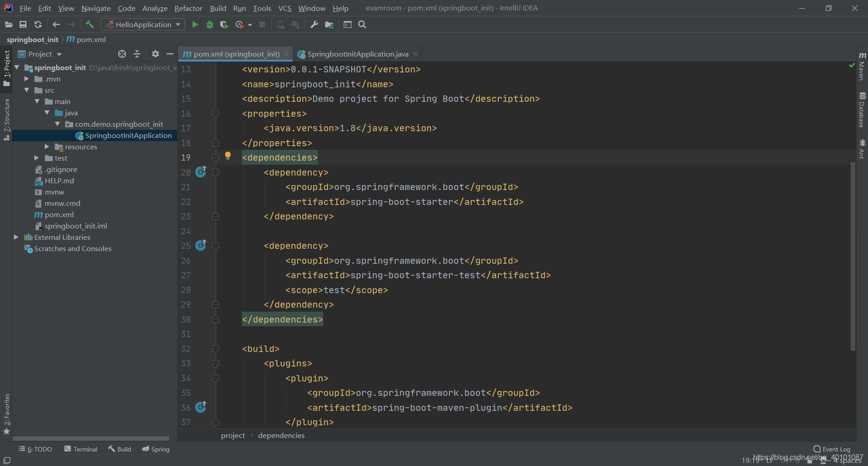Open Database tool window sidebar
Viewport: 868px width, 466px height.
[x=862, y=110]
